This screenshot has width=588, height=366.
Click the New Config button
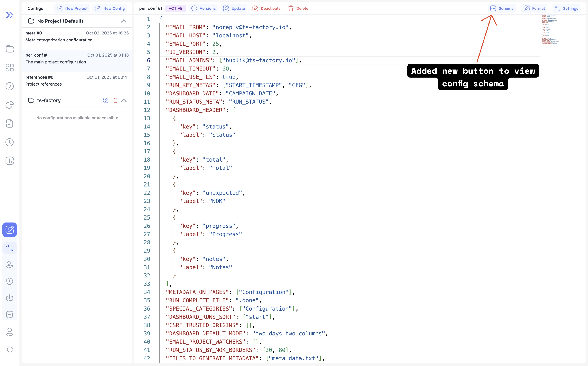tap(110, 8)
